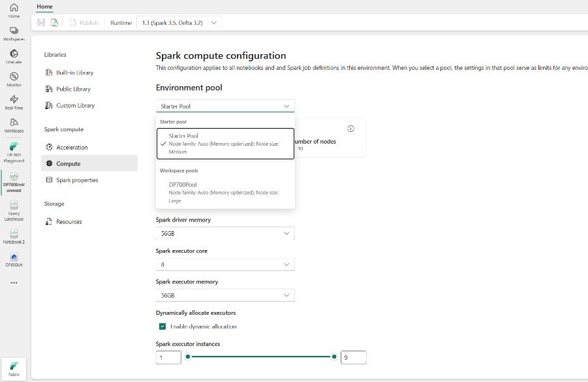Open the DP-600 Playground workspace icon
Screen dimensions: 588x382
[x=14, y=146]
